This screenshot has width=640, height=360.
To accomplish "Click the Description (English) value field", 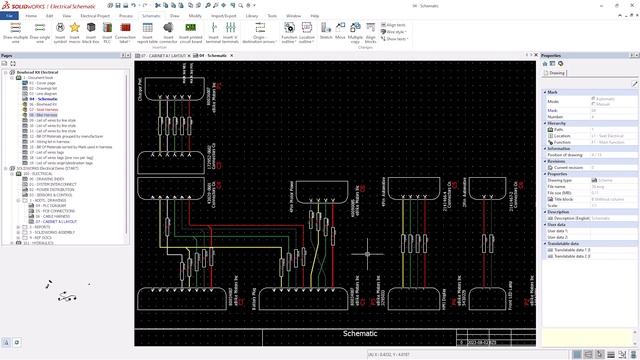I will (614, 218).
